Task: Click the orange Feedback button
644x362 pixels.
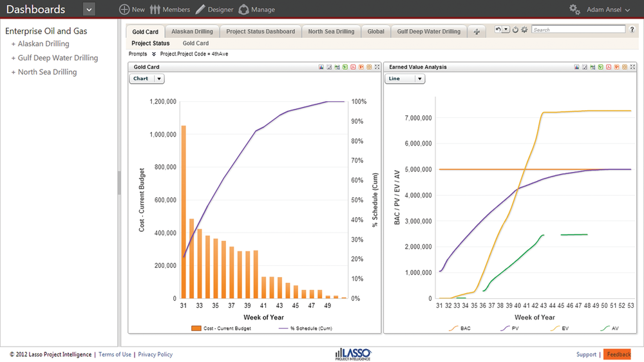Action: point(618,354)
